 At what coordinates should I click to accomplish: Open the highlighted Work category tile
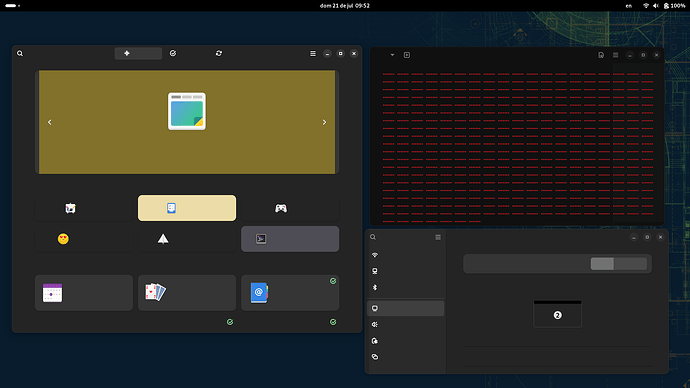pyautogui.click(x=187, y=208)
